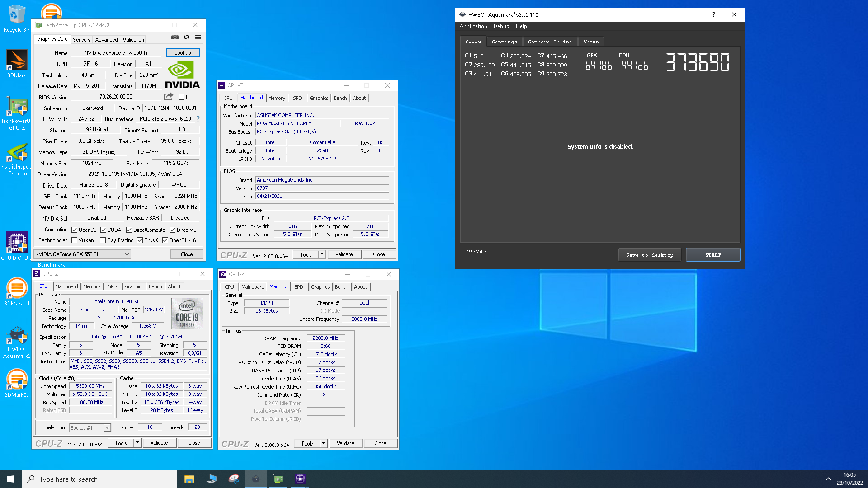Click Close button in GPU-Z

point(187,254)
